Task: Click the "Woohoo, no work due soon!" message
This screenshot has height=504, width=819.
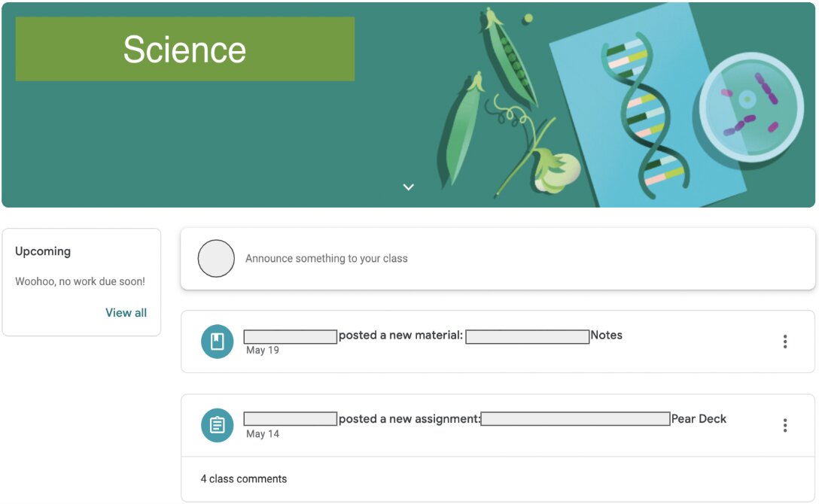Action: point(80,281)
